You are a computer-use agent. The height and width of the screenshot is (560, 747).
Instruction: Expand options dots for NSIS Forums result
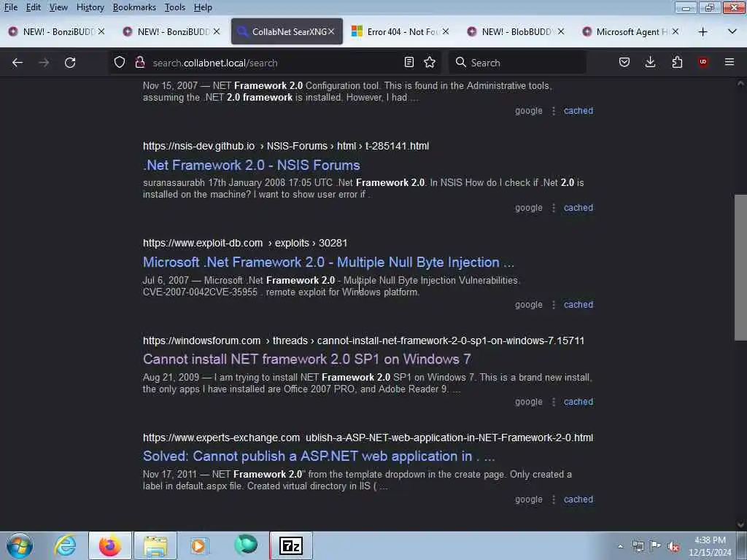tap(553, 208)
